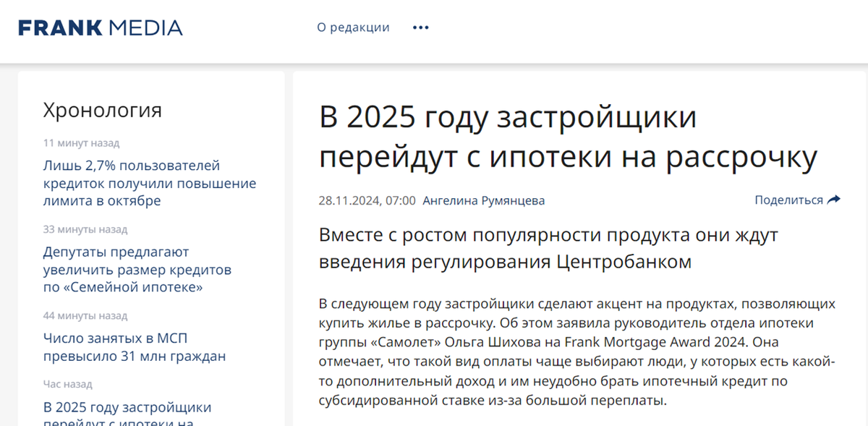The width and height of the screenshot is (868, 426).
Task: Click author name Ангелина Румянцева
Action: click(484, 200)
